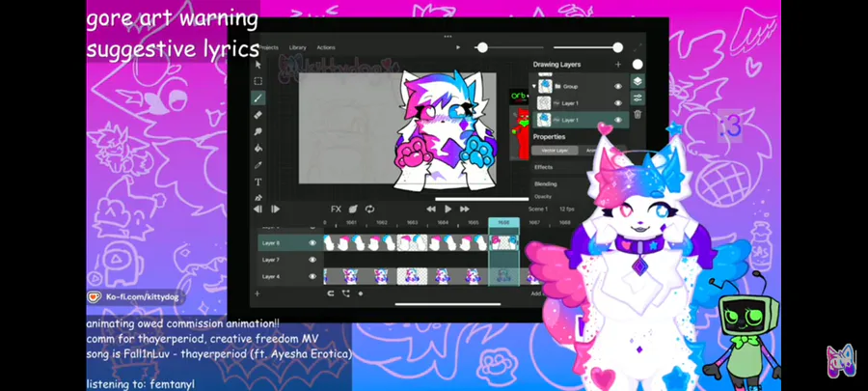Delete layer with the trash icon
The height and width of the screenshot is (391, 868).
tap(637, 114)
